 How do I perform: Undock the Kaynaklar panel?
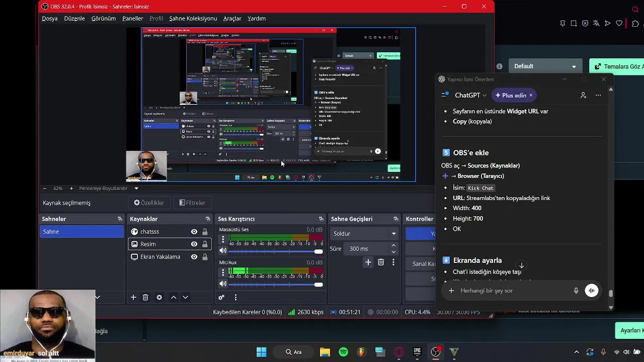pos(208,219)
